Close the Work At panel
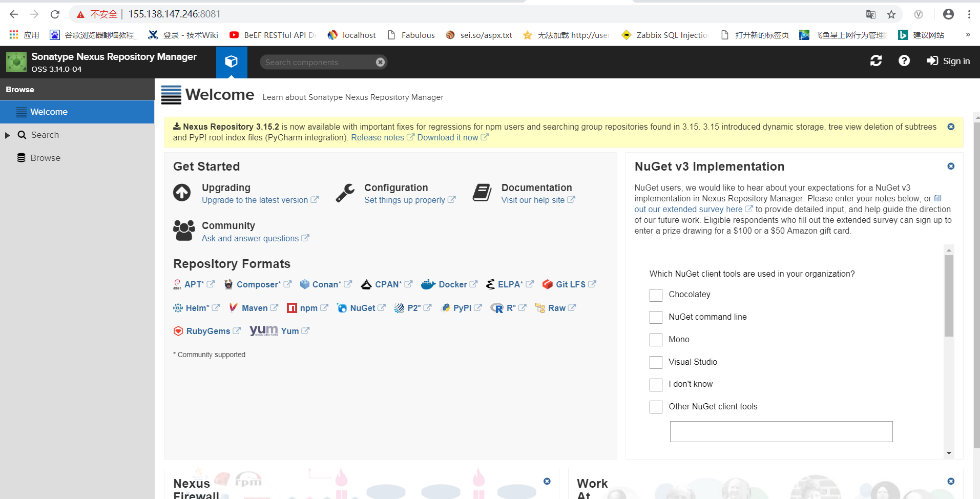Screen dimensions: 980x499 tap(951, 481)
